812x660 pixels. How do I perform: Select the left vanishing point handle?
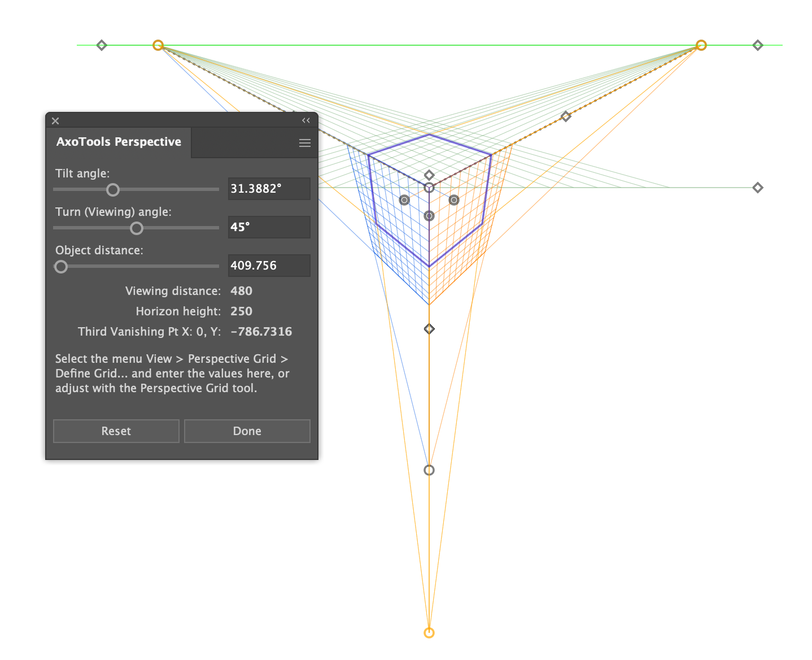(x=159, y=45)
